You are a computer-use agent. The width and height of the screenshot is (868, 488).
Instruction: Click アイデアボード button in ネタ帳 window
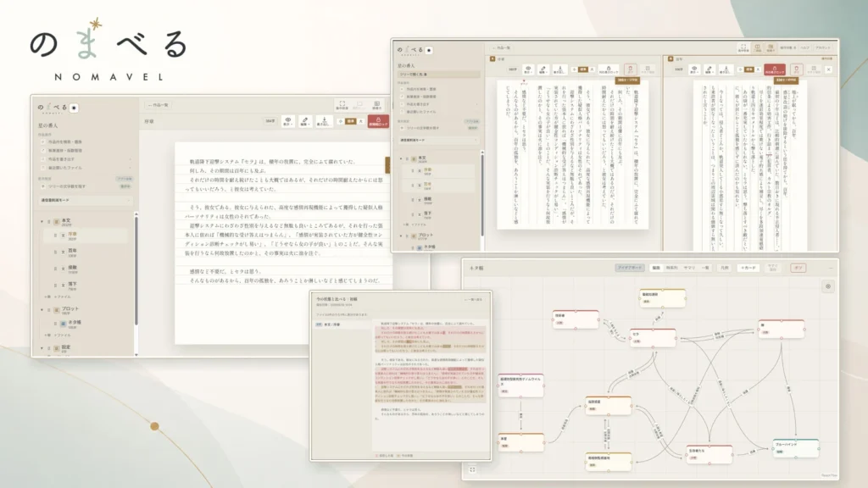(x=630, y=268)
